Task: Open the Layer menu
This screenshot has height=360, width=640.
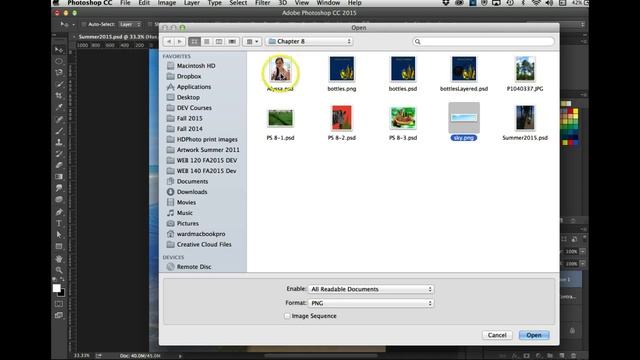Action: click(x=191, y=3)
